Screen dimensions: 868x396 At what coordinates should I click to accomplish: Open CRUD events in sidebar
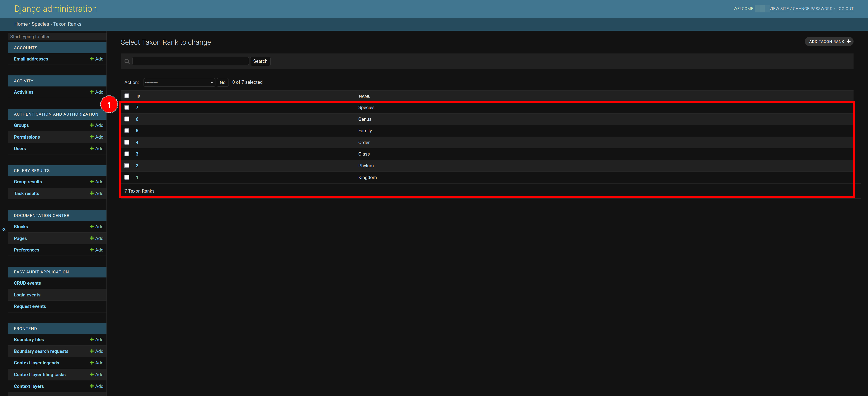tap(27, 283)
